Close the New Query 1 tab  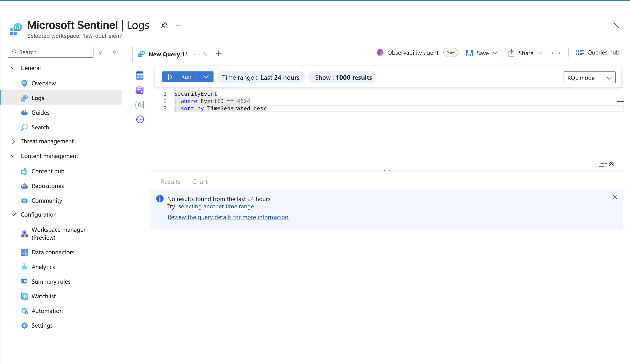[205, 54]
